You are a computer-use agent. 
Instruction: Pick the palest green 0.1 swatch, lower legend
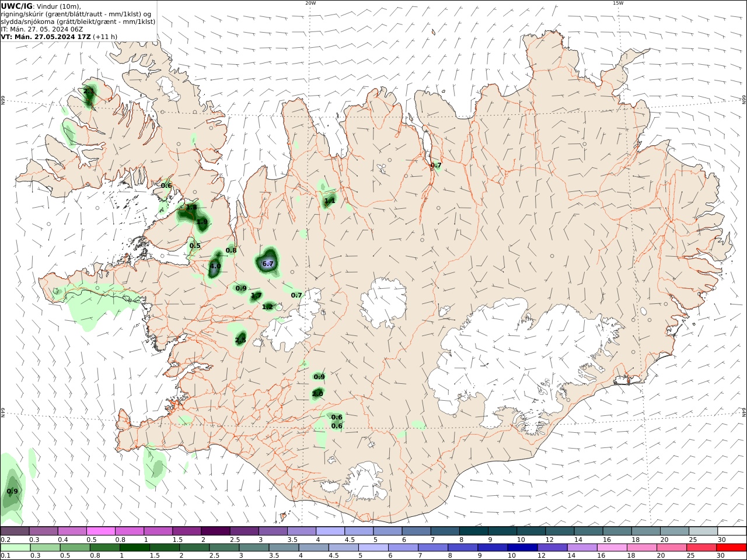click(15, 548)
